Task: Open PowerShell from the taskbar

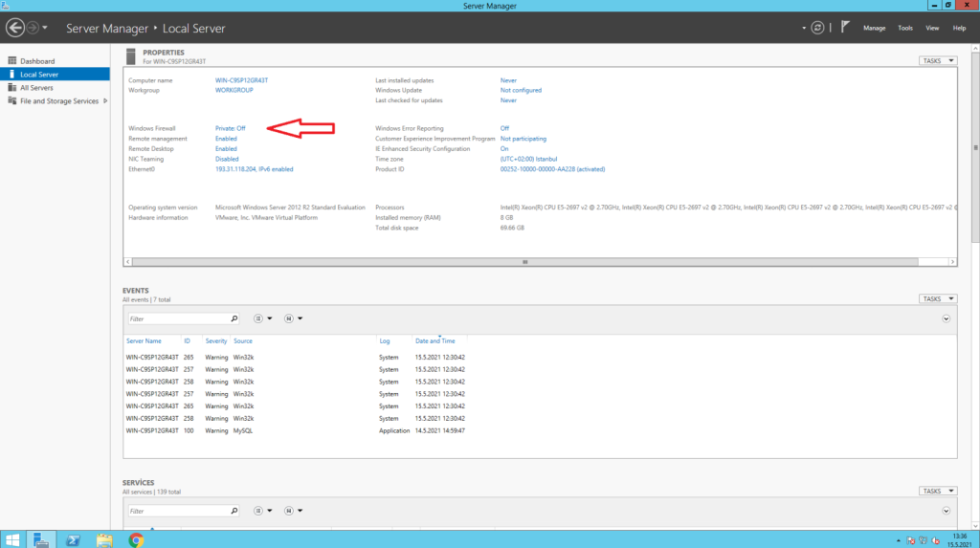Action: point(73,540)
